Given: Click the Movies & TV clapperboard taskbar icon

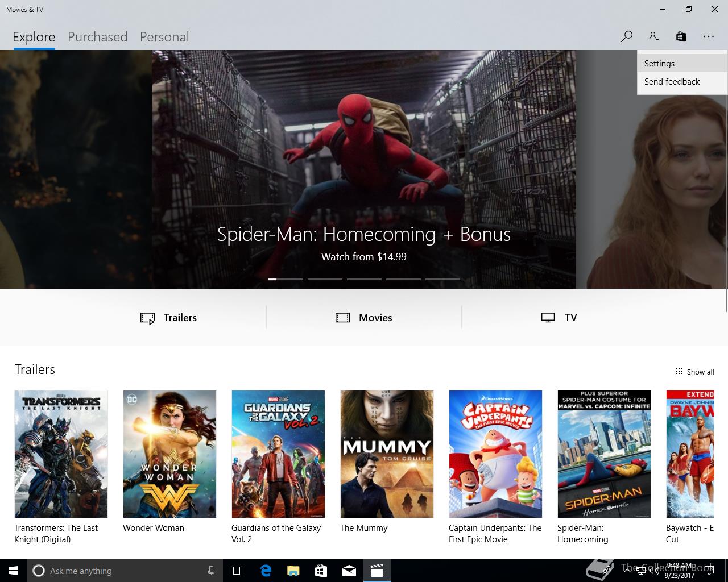Looking at the screenshot, I should [x=377, y=571].
